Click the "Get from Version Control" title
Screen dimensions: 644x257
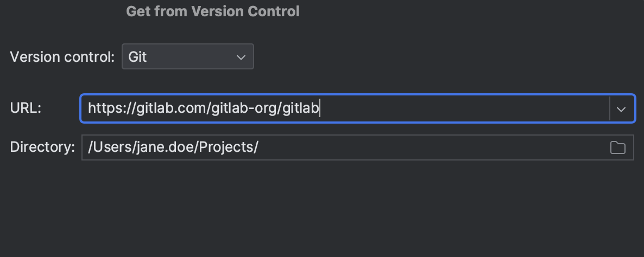point(212,11)
